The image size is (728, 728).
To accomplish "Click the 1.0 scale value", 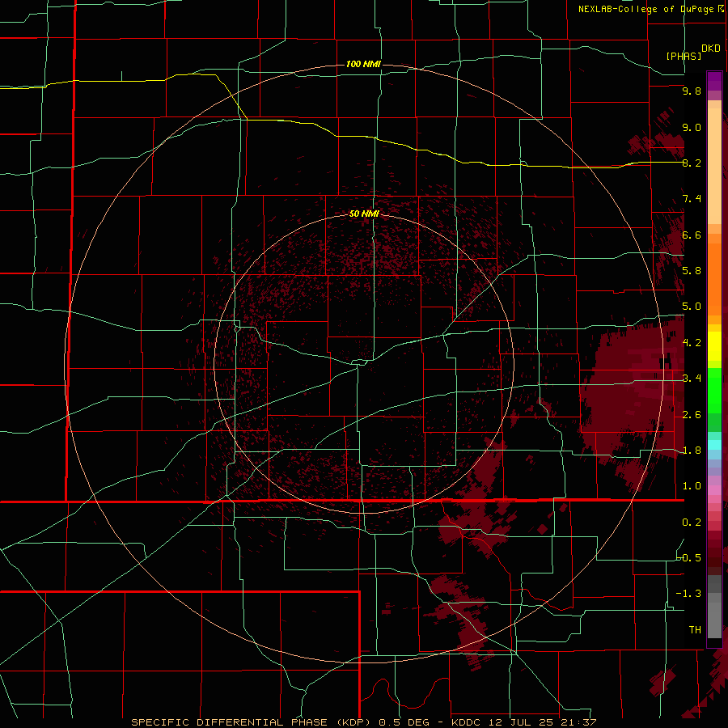I will [x=692, y=486].
